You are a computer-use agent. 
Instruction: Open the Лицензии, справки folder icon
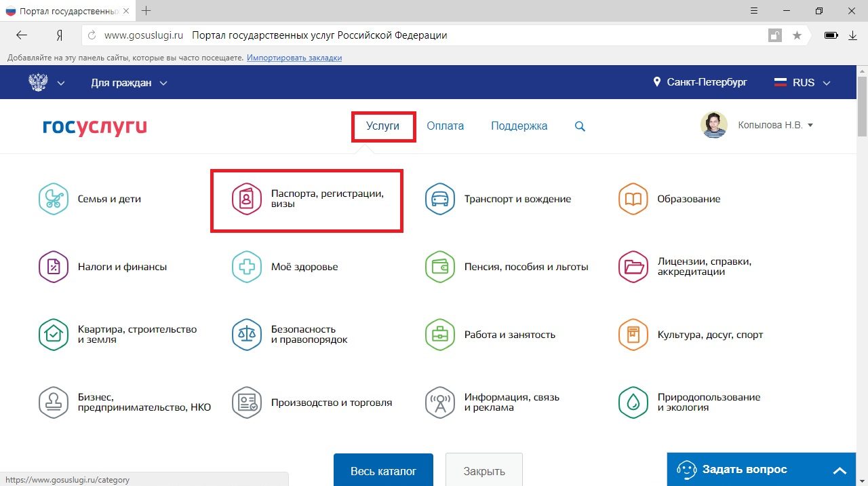coord(633,267)
